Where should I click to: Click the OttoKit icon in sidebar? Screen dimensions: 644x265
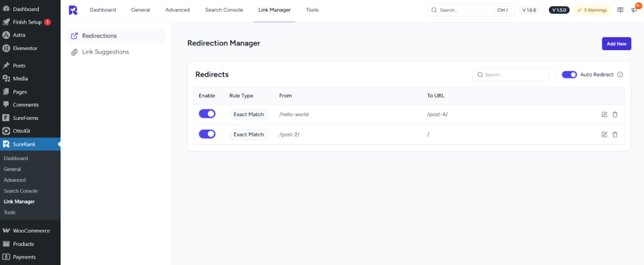point(6,131)
